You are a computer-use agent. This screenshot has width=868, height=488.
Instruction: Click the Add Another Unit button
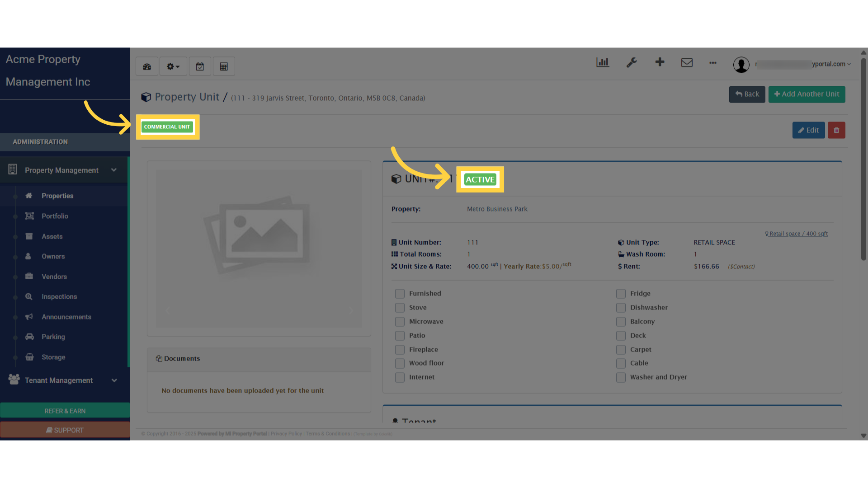tap(807, 94)
